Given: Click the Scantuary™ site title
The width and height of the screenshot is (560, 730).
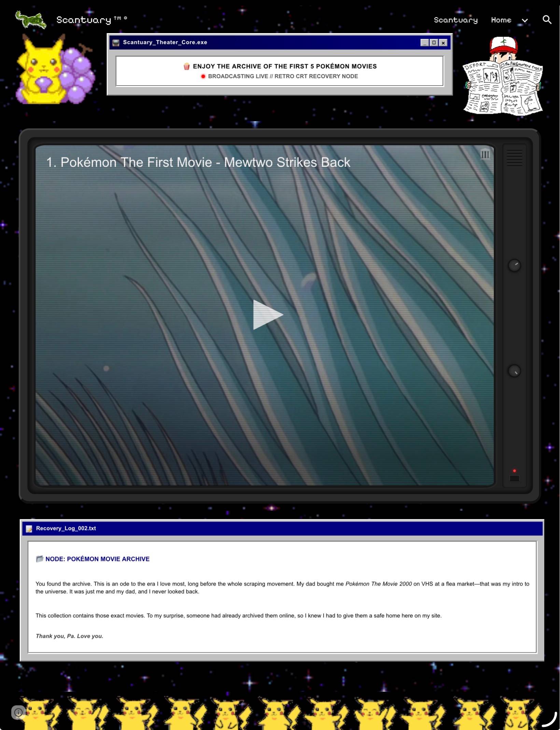Looking at the screenshot, I should tap(92, 20).
